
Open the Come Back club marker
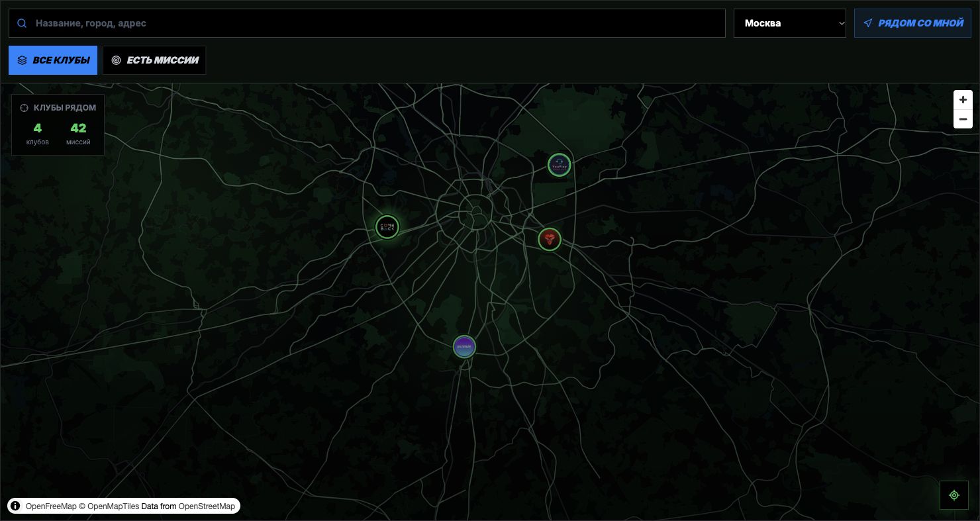click(x=387, y=227)
